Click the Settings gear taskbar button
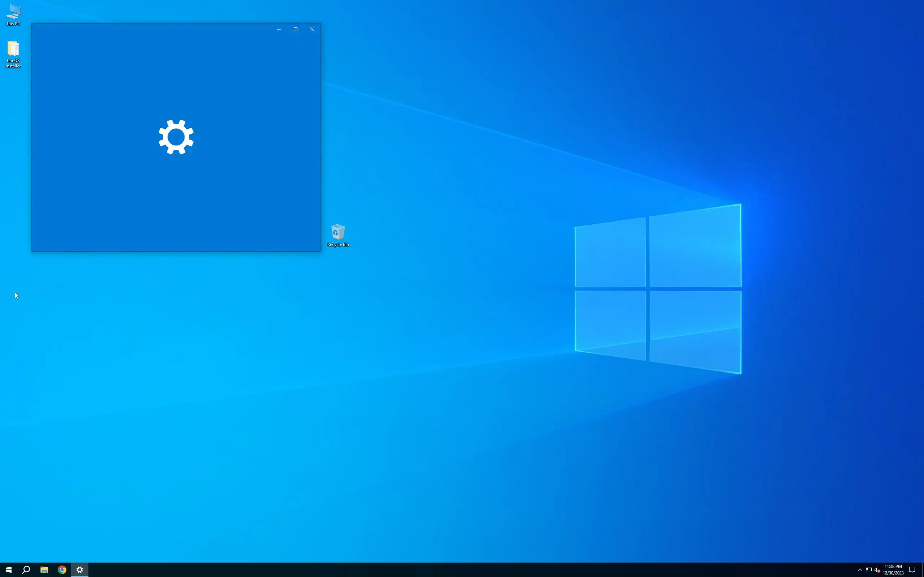Screen dimensions: 924x577 79,570
